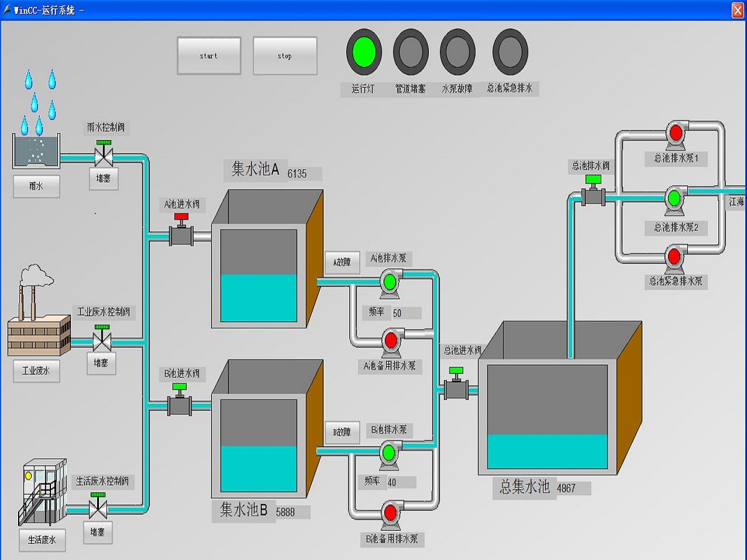Click the red A池备用排水泵 pump icon
The height and width of the screenshot is (560, 747).
(x=391, y=341)
